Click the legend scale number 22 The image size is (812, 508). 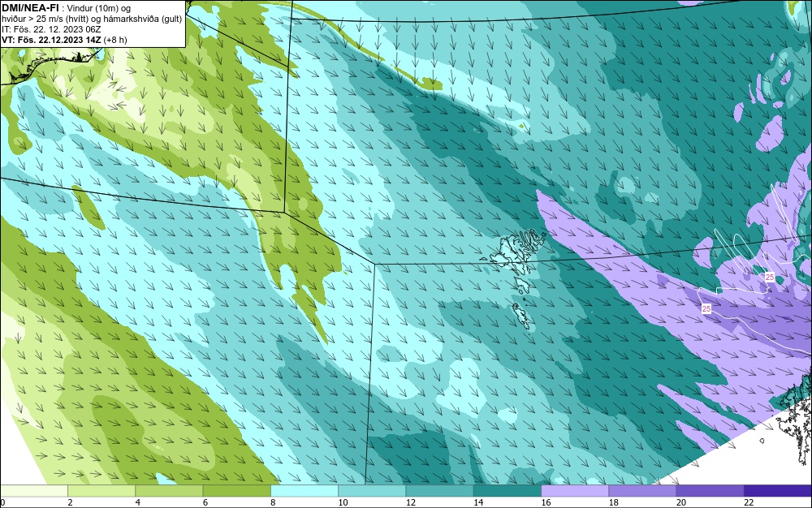click(749, 502)
